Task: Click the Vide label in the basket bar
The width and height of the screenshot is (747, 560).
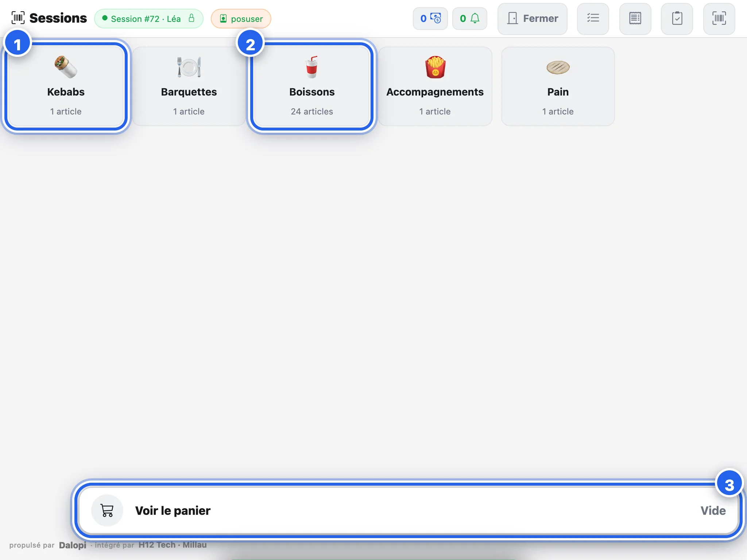Action: click(x=713, y=511)
